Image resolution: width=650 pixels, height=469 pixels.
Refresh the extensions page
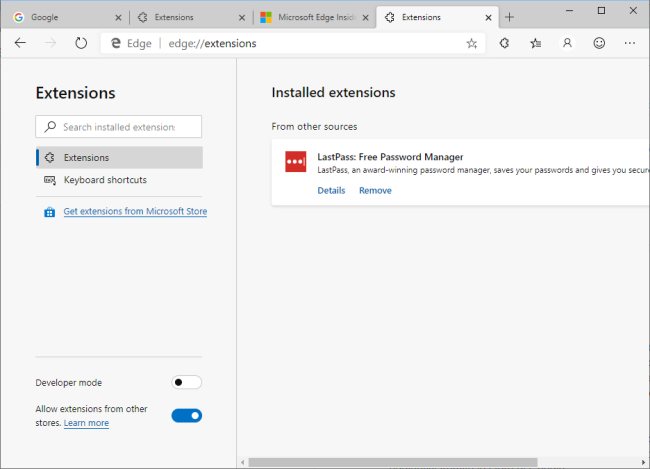[80, 43]
